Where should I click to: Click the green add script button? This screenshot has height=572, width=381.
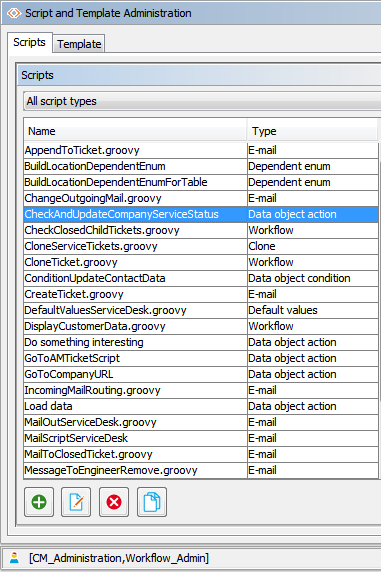tap(39, 502)
